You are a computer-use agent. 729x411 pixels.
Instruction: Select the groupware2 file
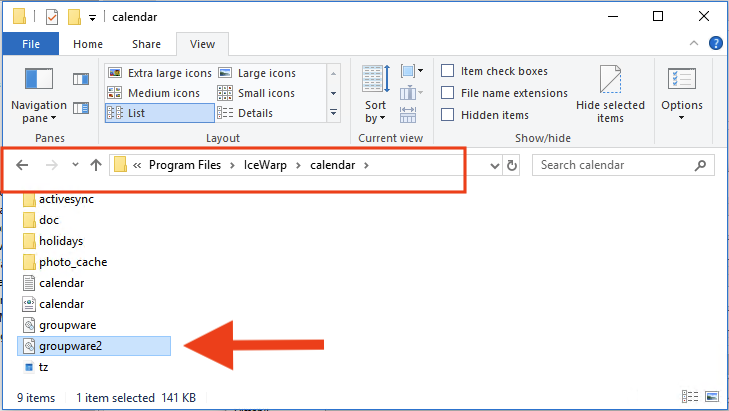pos(94,346)
